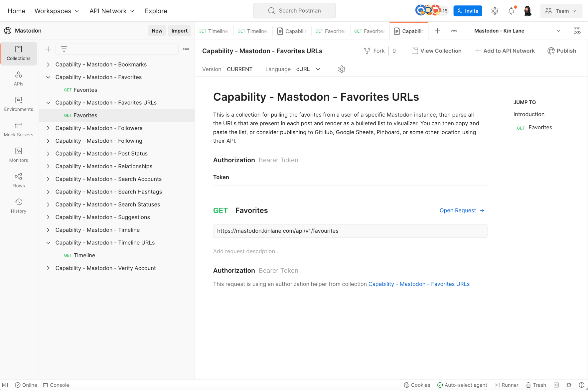Expand Capability - Mastodon - Followers collection
Viewport: 588px width, 390px height.
click(48, 128)
